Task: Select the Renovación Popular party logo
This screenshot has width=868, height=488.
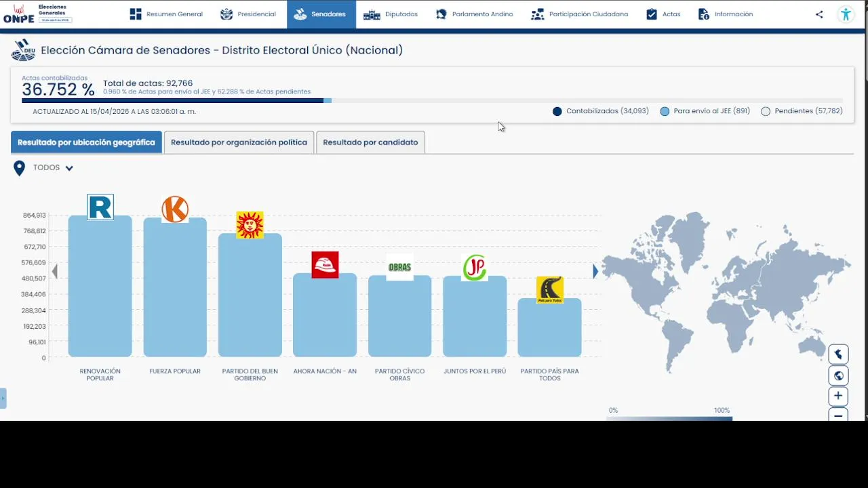Action: point(100,207)
